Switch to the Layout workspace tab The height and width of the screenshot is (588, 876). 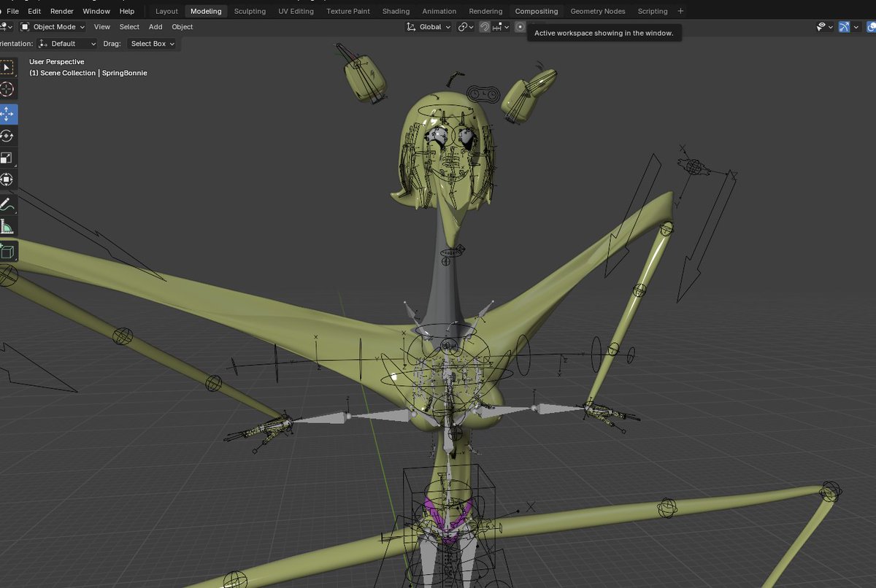click(166, 11)
